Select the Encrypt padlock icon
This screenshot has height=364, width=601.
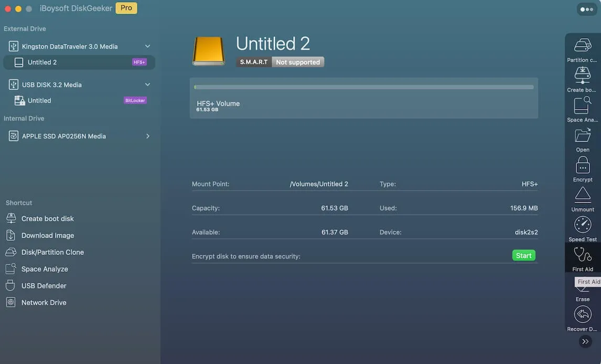tap(583, 165)
